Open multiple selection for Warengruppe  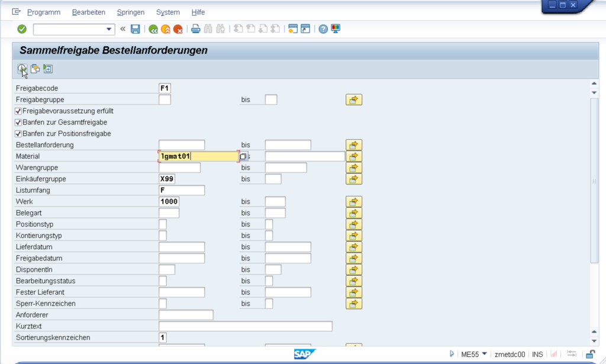click(x=354, y=167)
